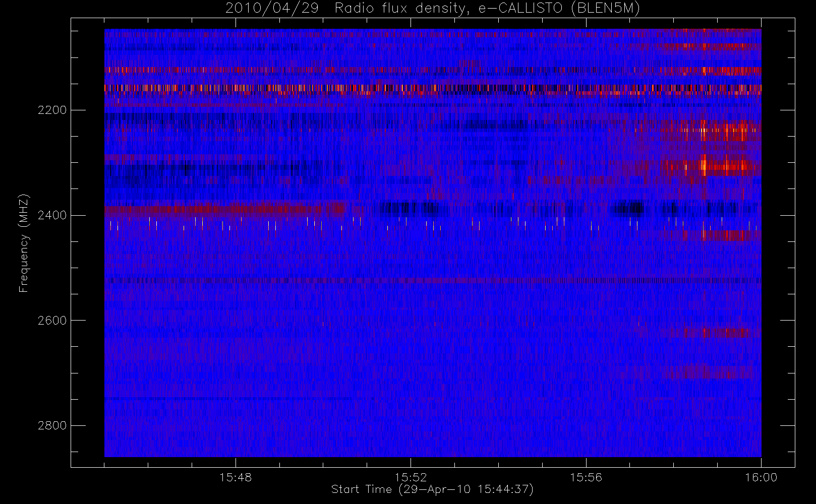Select the 'Frequency (MHZ)' axis label
This screenshot has height=504, width=816.
pyautogui.click(x=23, y=243)
